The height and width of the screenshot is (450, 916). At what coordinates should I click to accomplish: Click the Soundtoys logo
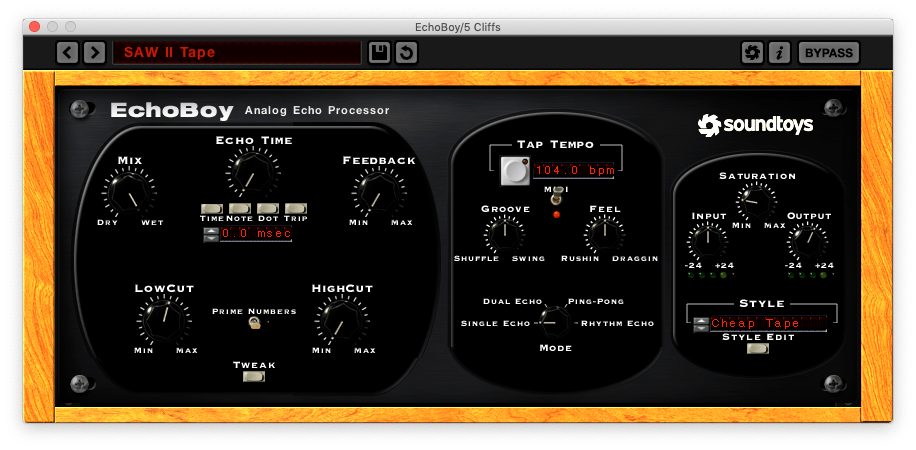click(x=755, y=125)
